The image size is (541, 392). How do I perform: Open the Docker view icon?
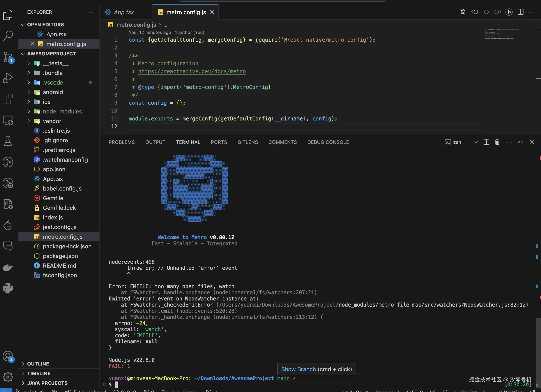click(8, 267)
